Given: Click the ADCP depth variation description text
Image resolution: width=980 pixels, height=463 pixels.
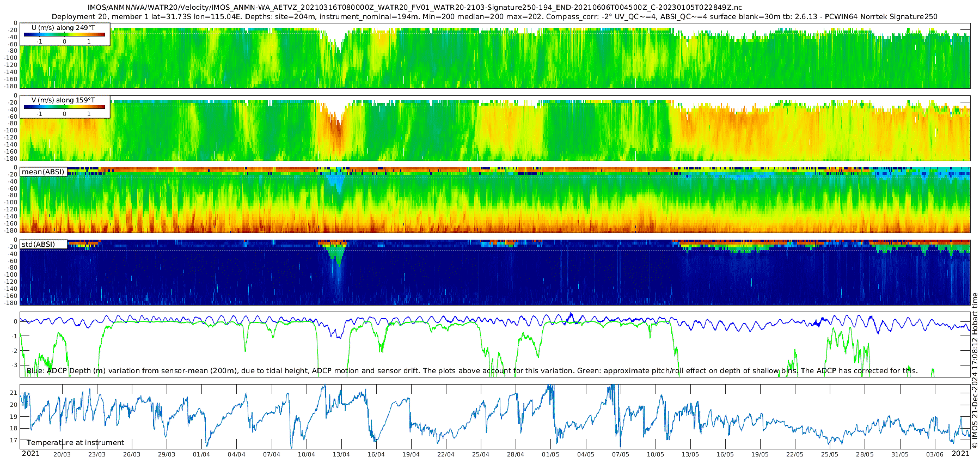Looking at the screenshot, I should [x=471, y=371].
